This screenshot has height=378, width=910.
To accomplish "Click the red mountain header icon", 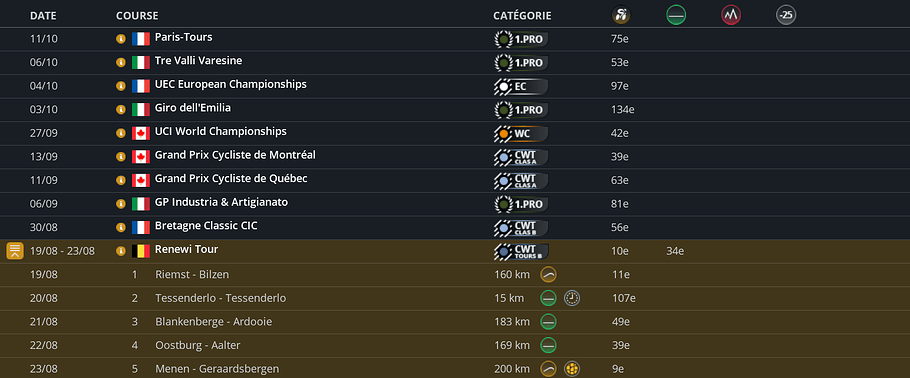I will pyautogui.click(x=731, y=16).
